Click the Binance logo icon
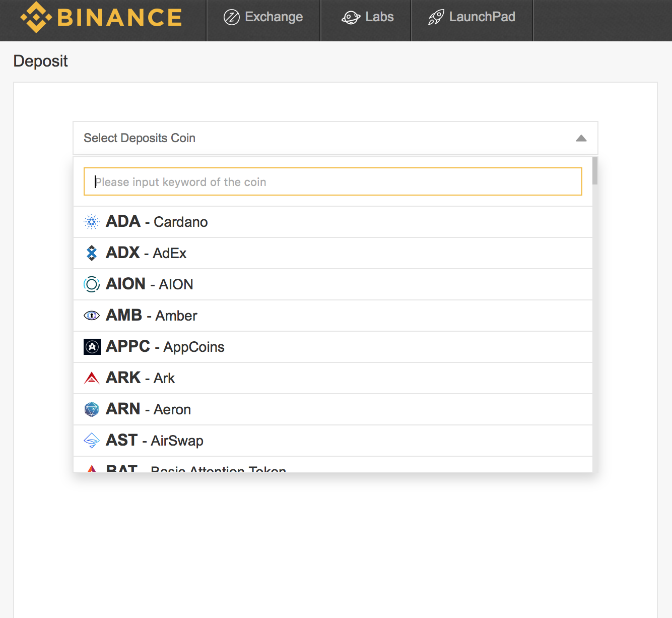672x618 pixels. pos(36,18)
